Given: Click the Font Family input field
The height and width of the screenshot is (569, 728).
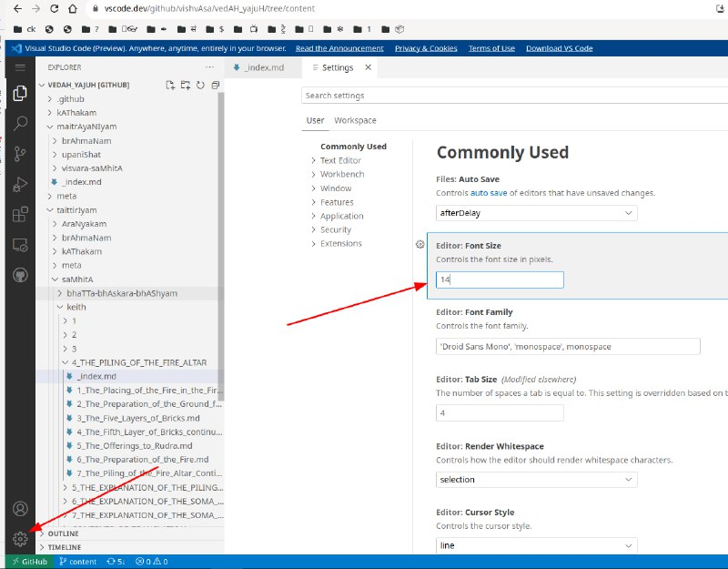Looking at the screenshot, I should [568, 347].
